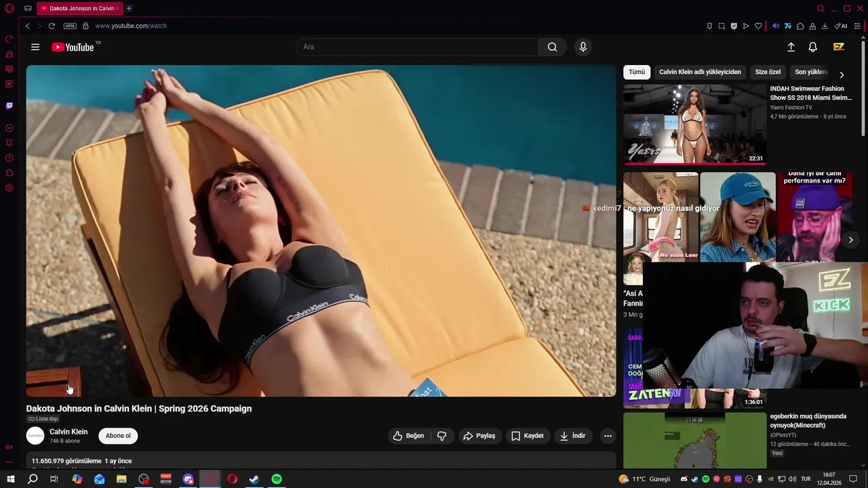Screen dimensions: 868x488
Task: Open the clock showing 16:07
Action: click(829, 479)
